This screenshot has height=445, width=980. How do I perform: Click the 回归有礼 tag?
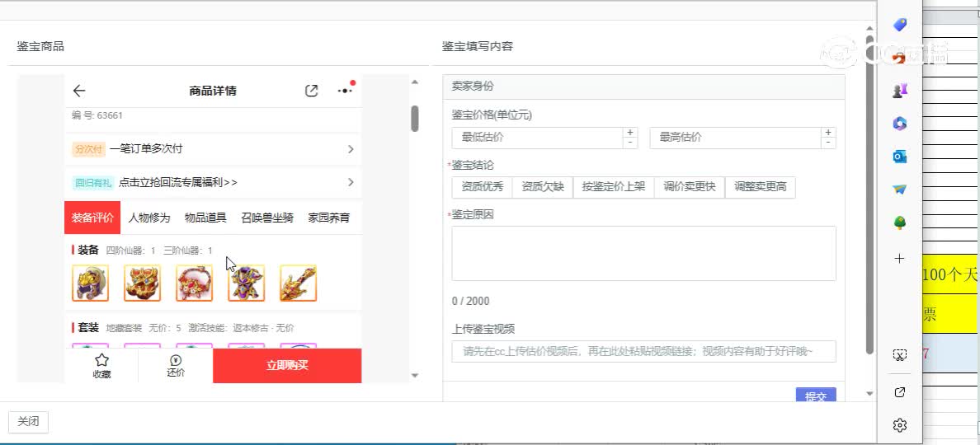point(92,182)
